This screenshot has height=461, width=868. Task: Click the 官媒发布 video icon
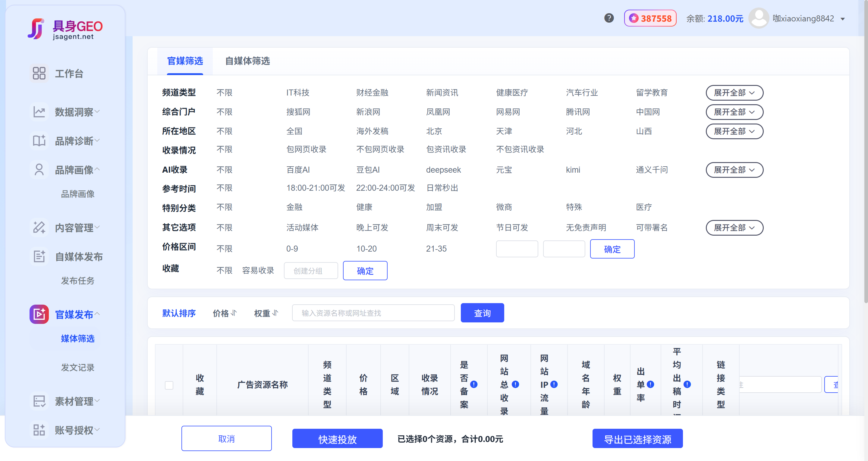click(39, 314)
